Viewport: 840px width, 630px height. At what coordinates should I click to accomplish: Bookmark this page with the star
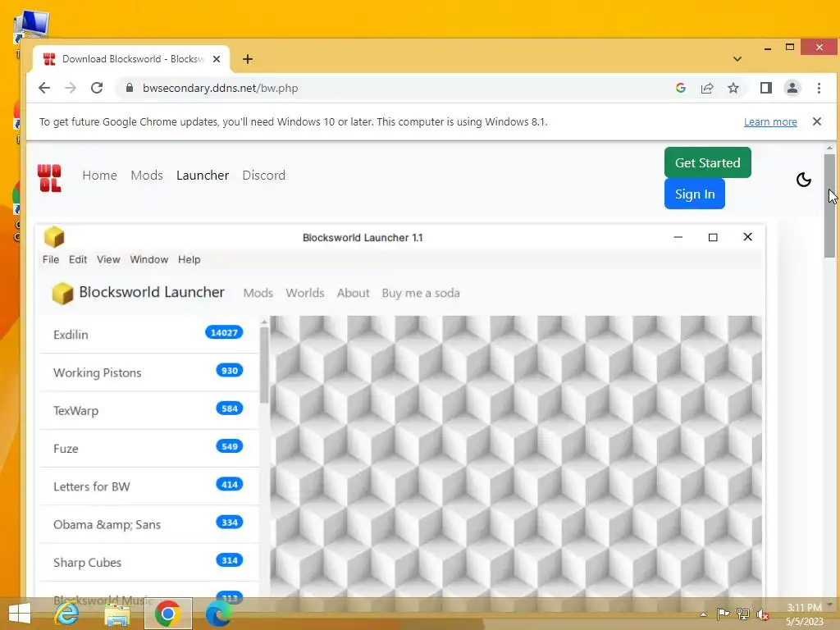coord(733,88)
